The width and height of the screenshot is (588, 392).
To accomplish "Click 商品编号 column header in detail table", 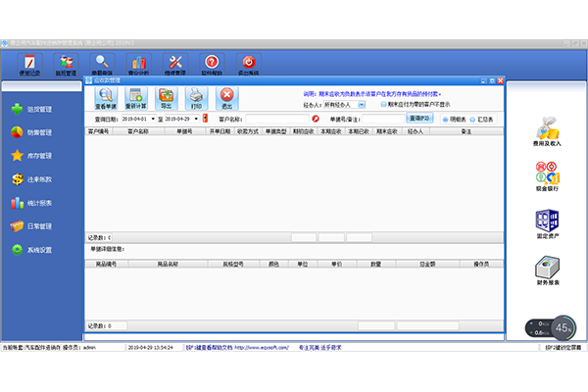I will [107, 264].
